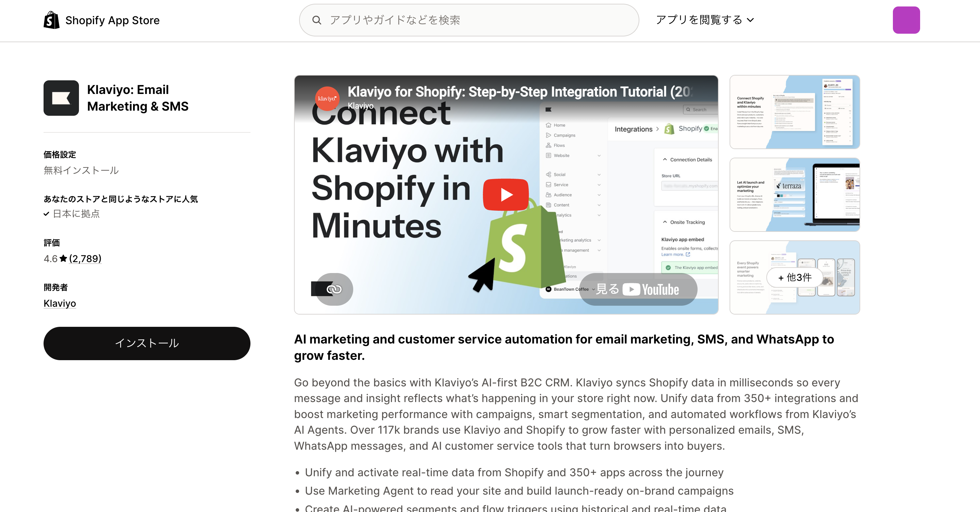This screenshot has width=980, height=512.
Task: Open the Connect Shopify and Klaviyo thumbnail
Action: point(795,112)
